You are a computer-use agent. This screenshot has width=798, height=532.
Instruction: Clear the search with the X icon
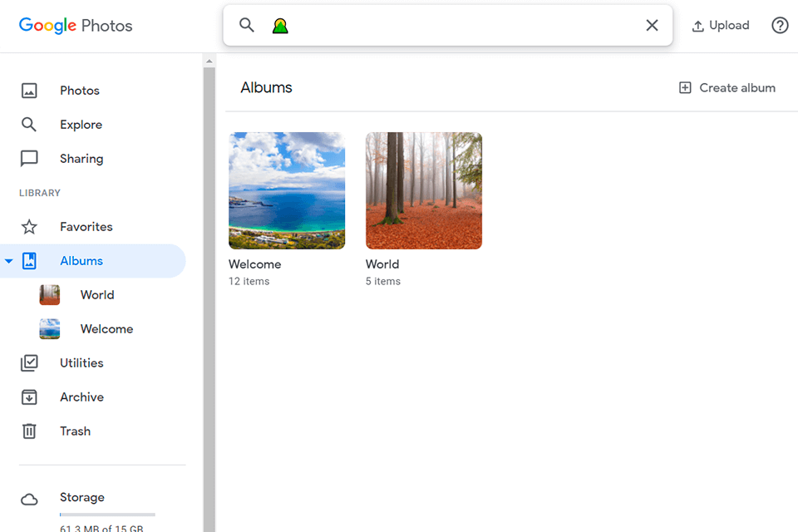pos(652,25)
